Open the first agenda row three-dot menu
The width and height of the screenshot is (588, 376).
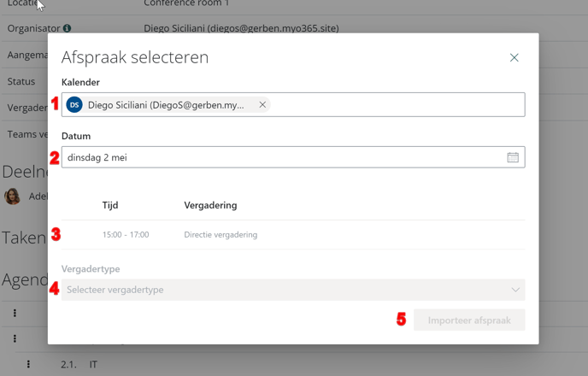coord(15,313)
